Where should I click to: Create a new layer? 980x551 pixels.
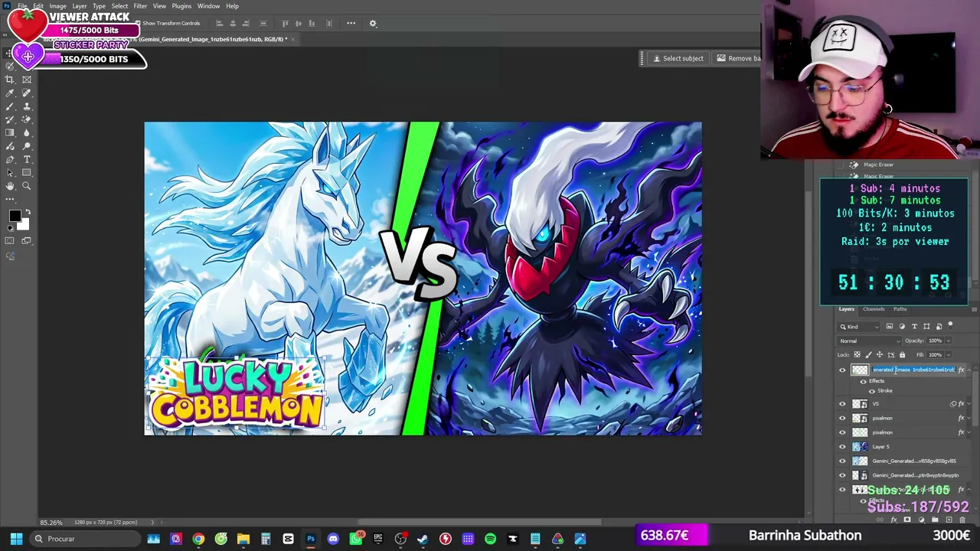click(948, 520)
